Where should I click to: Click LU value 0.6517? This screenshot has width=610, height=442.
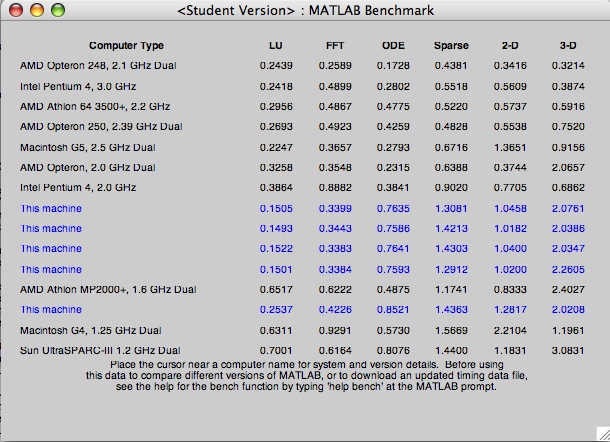tap(276, 289)
